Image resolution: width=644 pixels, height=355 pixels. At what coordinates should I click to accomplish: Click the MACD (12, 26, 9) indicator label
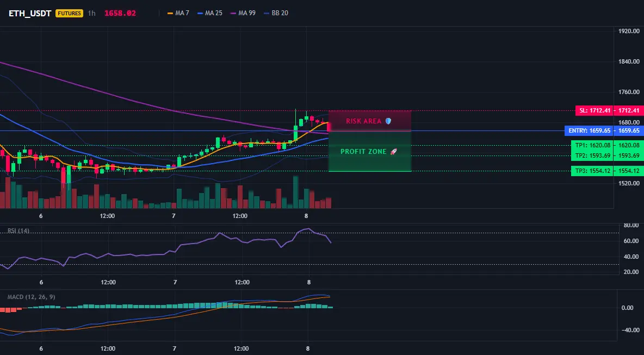(x=31, y=297)
